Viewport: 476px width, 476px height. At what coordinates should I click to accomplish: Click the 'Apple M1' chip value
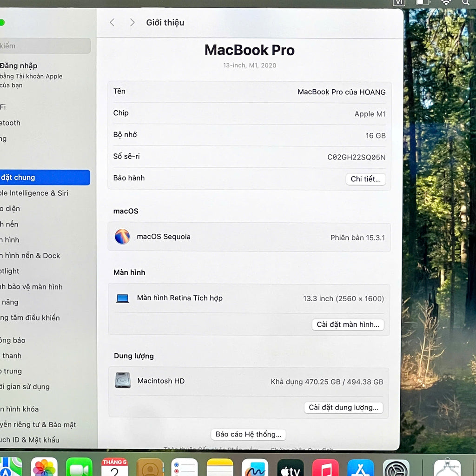(370, 114)
